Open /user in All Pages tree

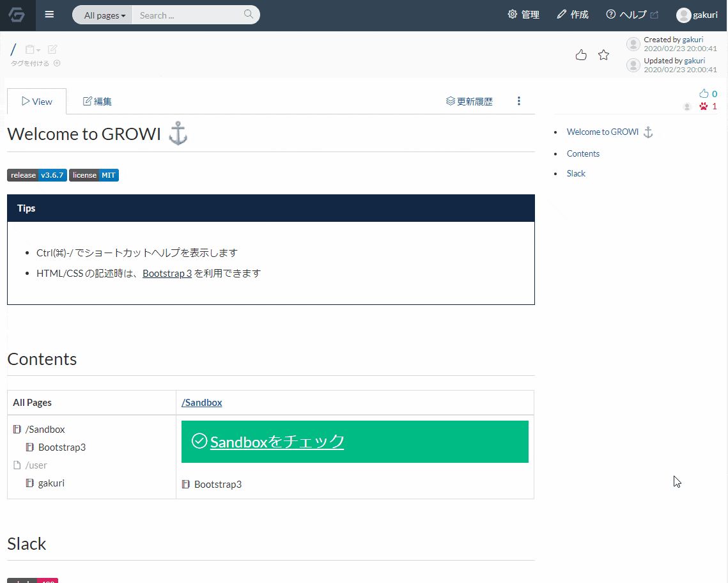(x=36, y=465)
